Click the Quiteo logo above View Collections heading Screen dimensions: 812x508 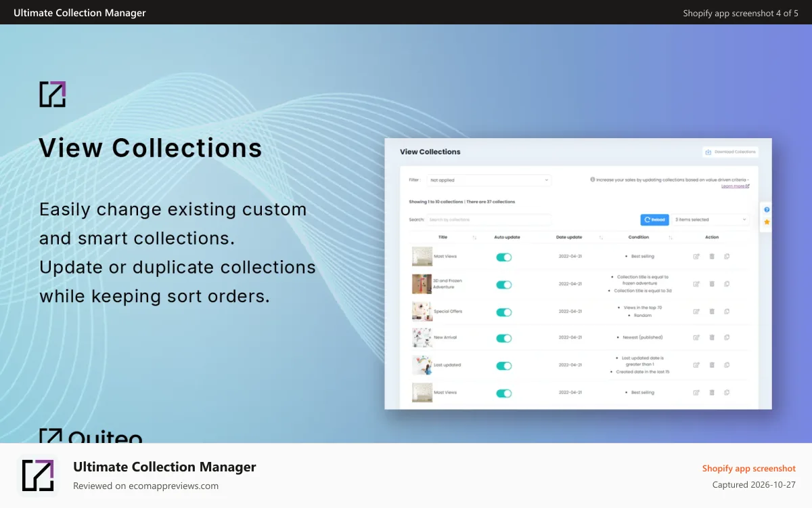point(53,94)
